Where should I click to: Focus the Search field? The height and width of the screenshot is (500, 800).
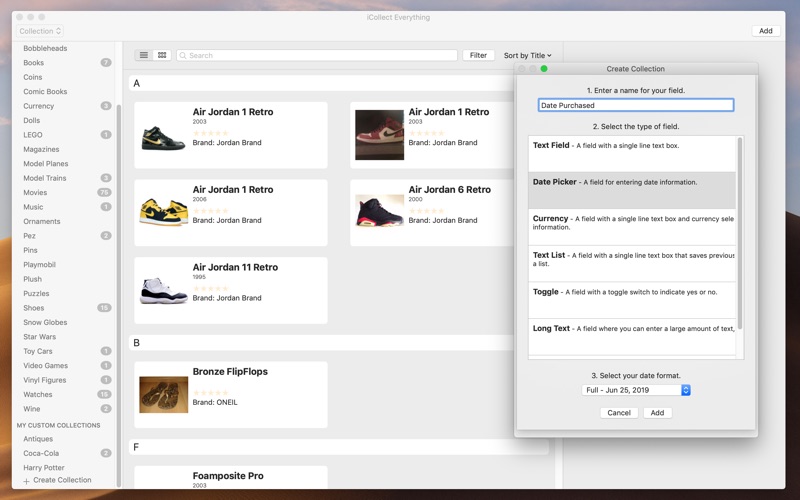pyautogui.click(x=317, y=55)
